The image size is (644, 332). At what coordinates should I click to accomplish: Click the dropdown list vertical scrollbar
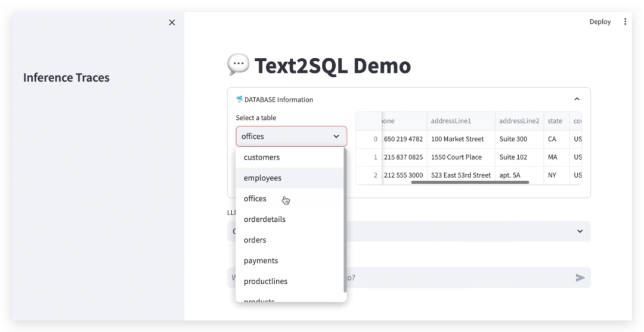(345, 221)
